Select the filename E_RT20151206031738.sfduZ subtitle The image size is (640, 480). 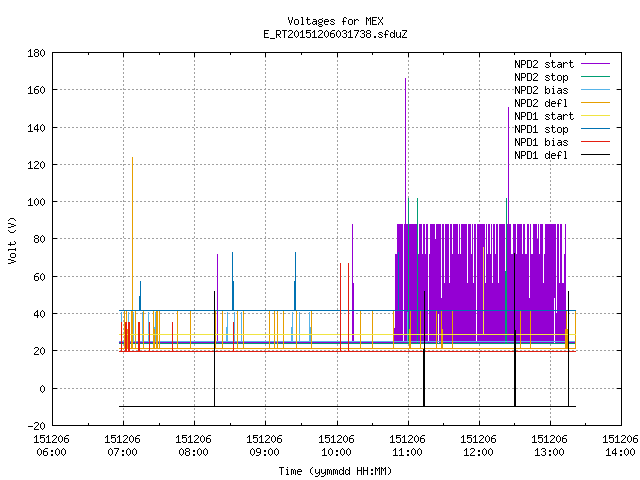[x=335, y=34]
